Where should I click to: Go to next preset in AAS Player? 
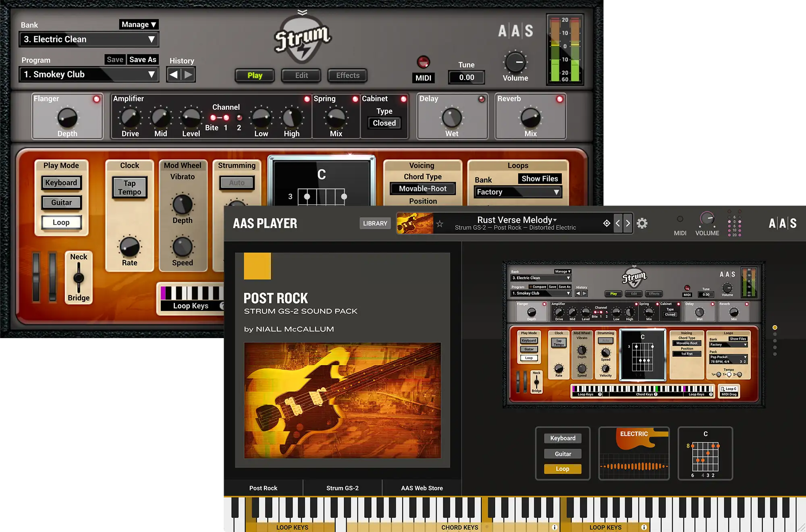628,223
